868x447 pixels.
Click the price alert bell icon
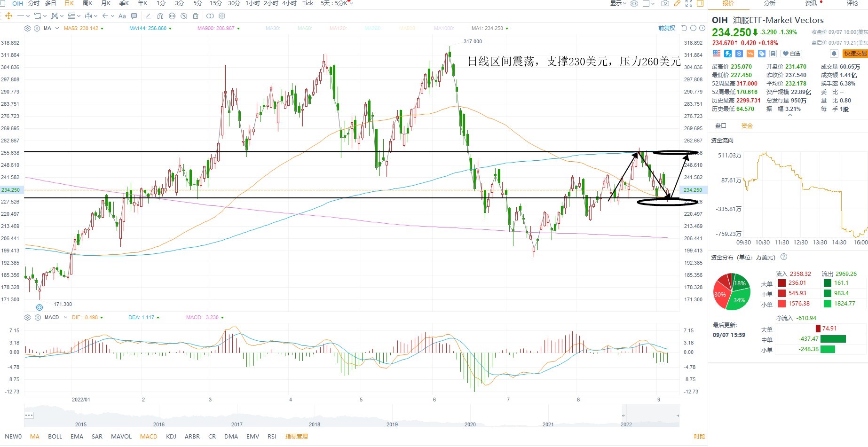[x=834, y=54]
